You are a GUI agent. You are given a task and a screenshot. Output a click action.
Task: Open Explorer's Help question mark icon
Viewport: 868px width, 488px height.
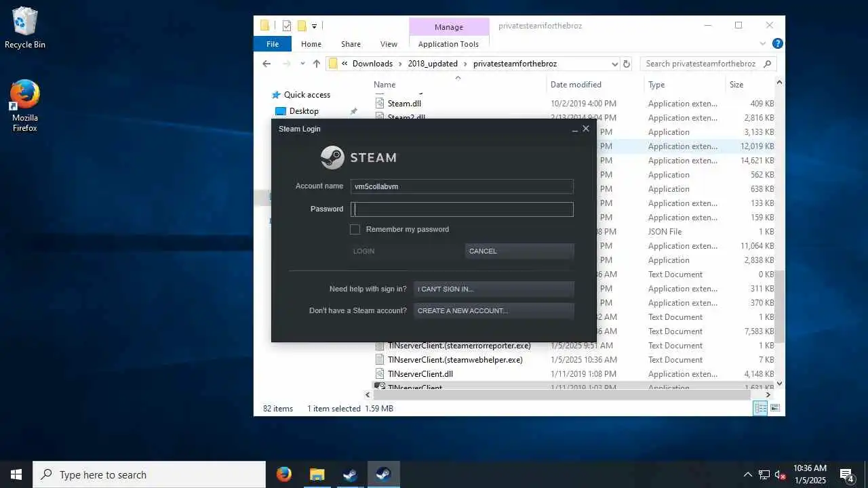tap(778, 43)
